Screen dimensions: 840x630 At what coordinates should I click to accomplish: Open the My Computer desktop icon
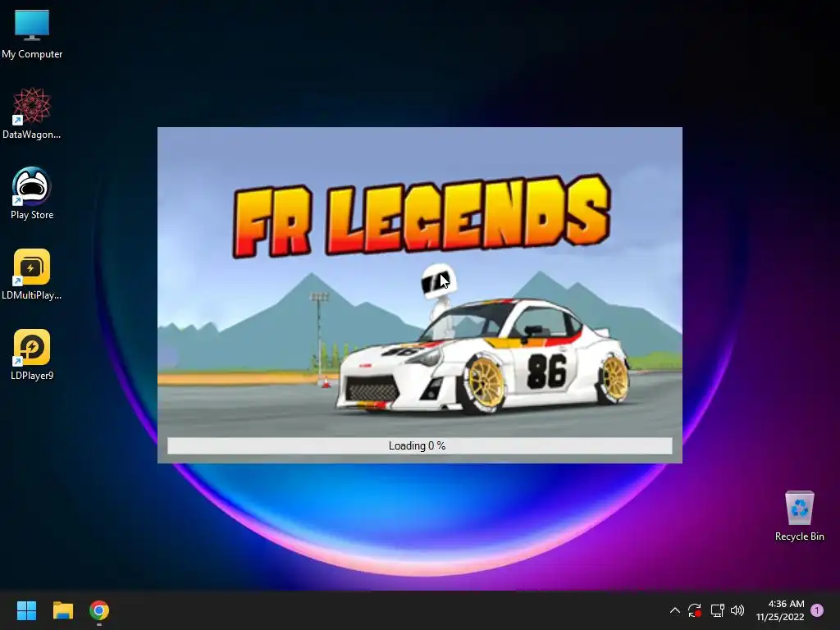point(32,33)
